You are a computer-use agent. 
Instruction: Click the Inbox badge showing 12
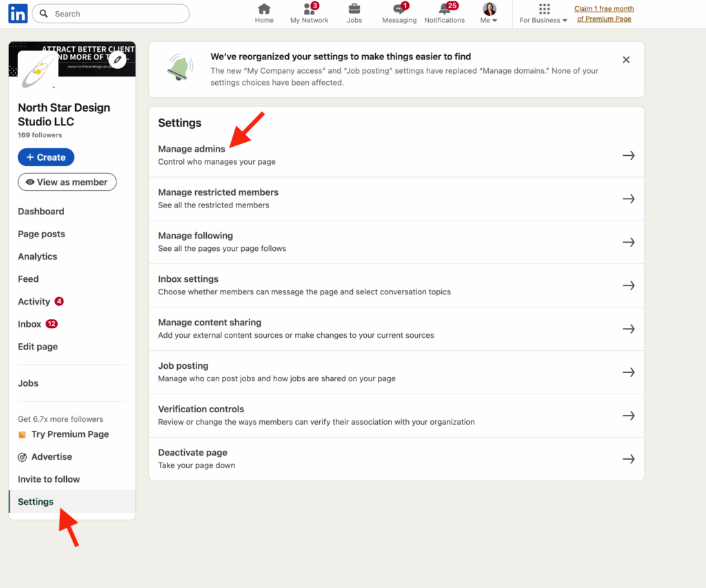(52, 324)
